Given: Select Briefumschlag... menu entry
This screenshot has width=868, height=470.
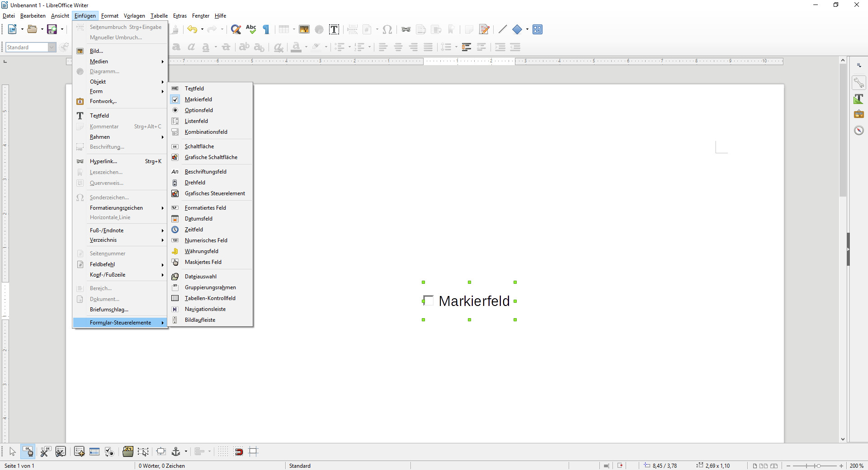Looking at the screenshot, I should point(120,310).
